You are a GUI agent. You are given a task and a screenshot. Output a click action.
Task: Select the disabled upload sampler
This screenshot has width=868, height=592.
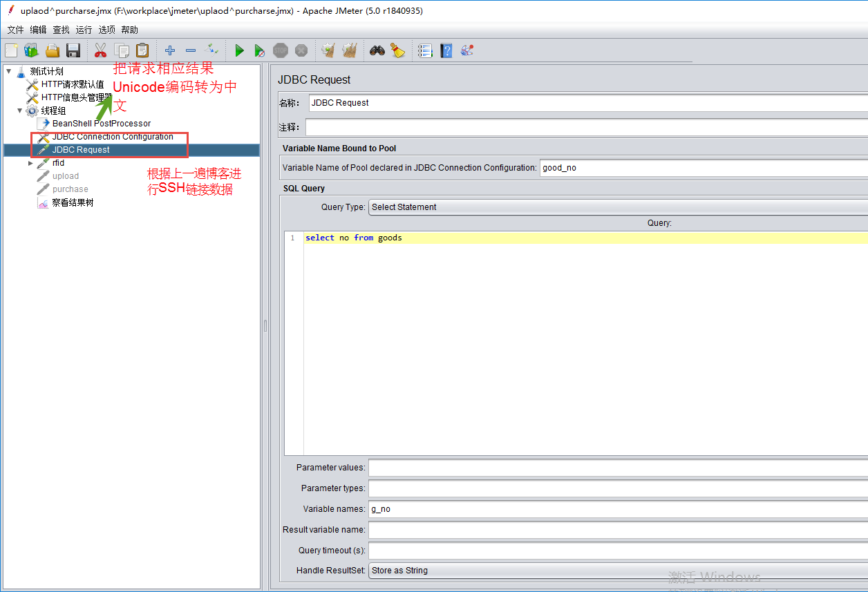click(x=66, y=176)
